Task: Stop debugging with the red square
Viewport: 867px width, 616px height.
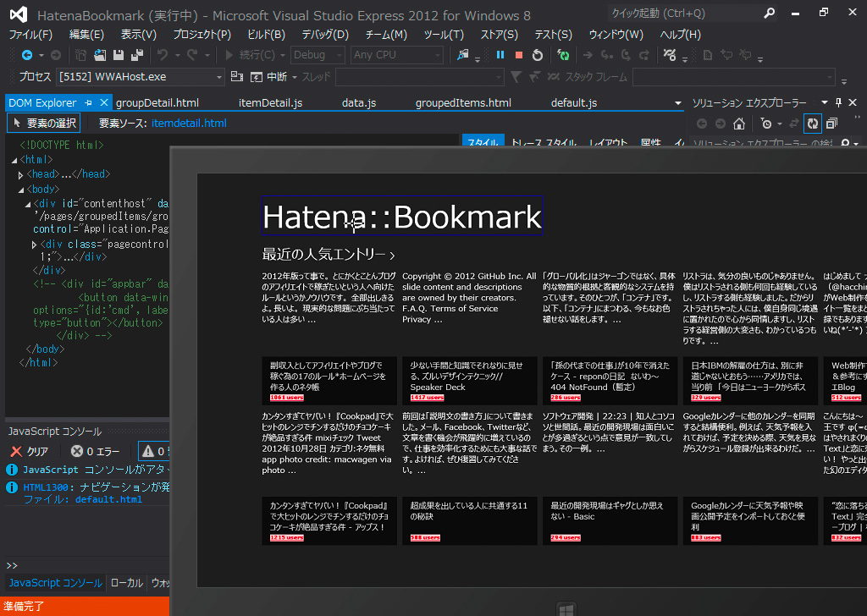Action: pyautogui.click(x=519, y=55)
